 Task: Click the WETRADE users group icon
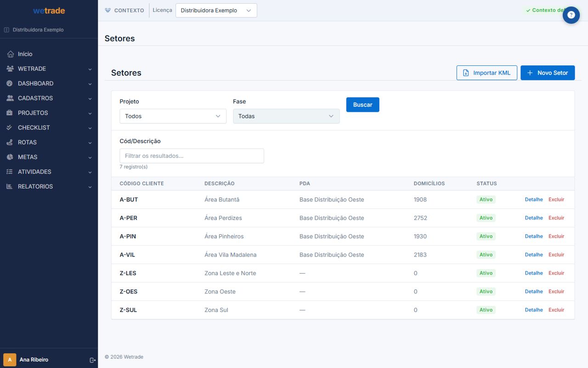pyautogui.click(x=10, y=69)
